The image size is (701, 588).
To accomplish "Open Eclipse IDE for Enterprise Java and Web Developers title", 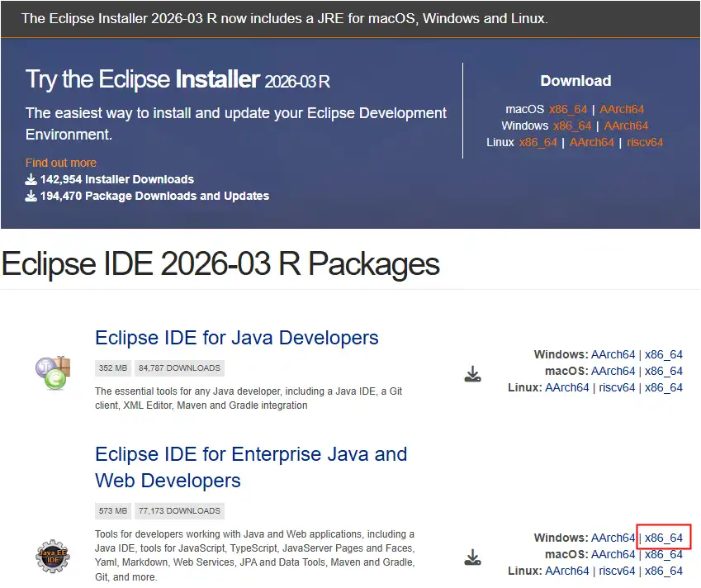I will 251,467.
